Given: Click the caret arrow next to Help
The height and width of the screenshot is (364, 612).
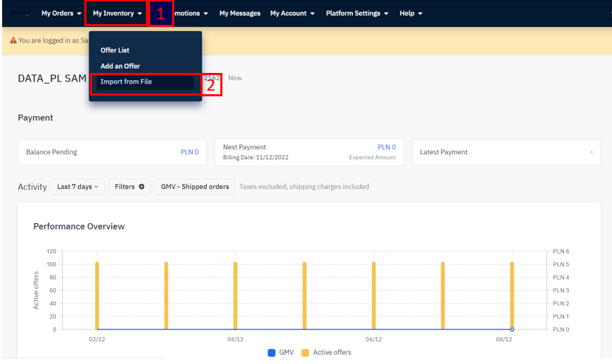Looking at the screenshot, I should [x=420, y=13].
